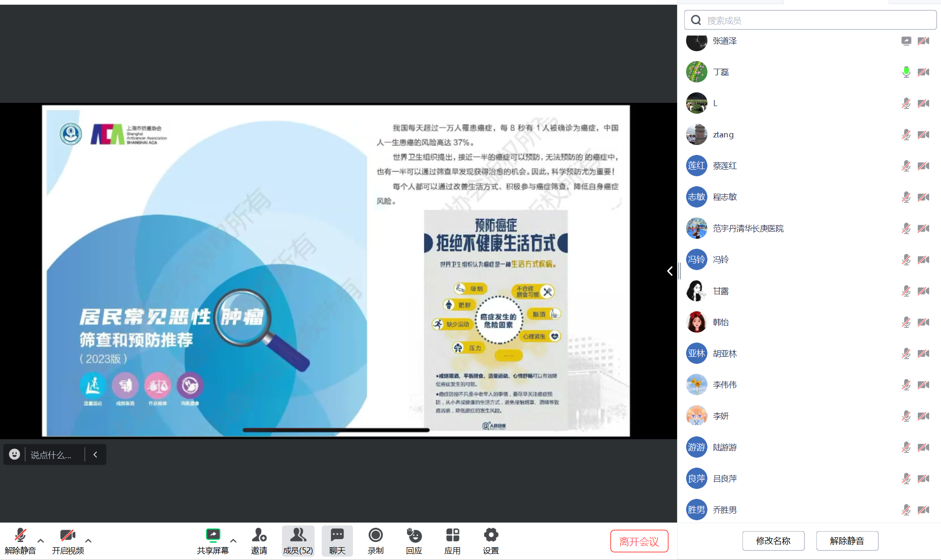This screenshot has width=941, height=560.
Task: Toggle start video camera button
Action: click(67, 535)
